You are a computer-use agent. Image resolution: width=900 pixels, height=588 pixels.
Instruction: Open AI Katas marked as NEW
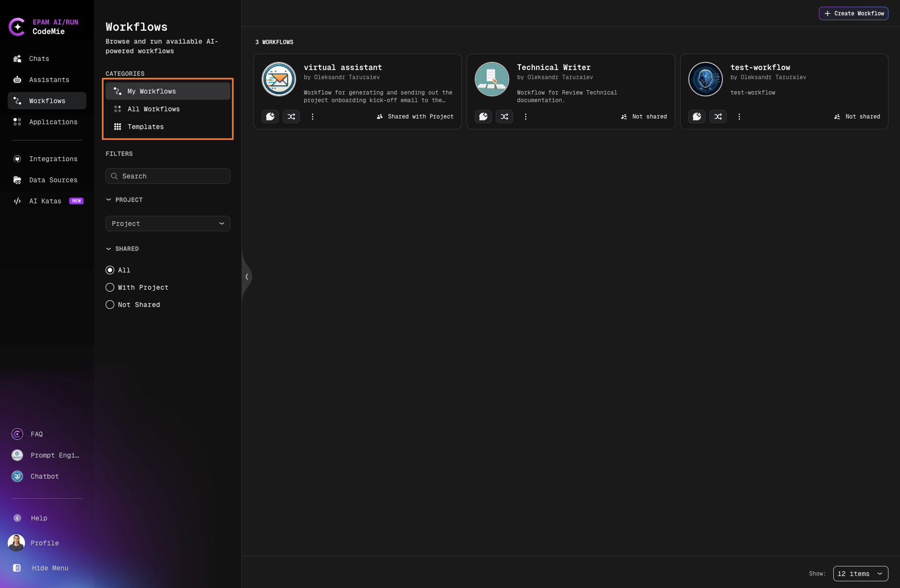45,201
